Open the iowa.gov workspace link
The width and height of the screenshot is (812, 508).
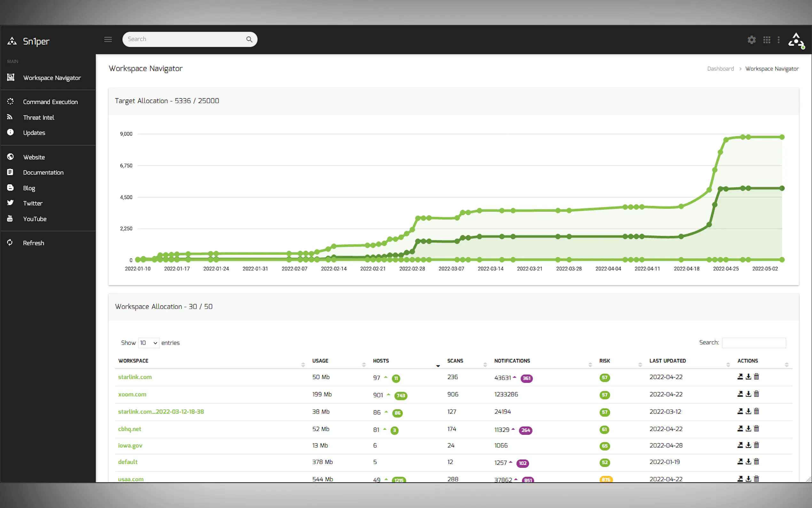(x=130, y=446)
